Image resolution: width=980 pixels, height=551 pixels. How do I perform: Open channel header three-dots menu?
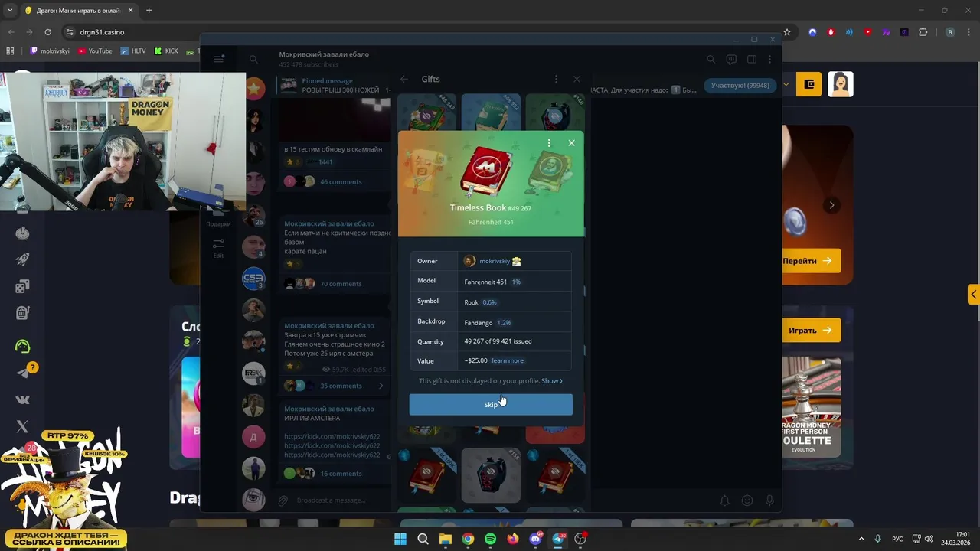769,59
